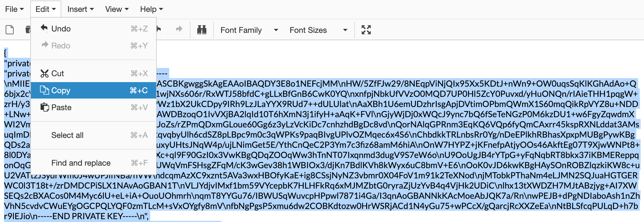
Task: Click the Paste clipboard icon
Action: 45,107
